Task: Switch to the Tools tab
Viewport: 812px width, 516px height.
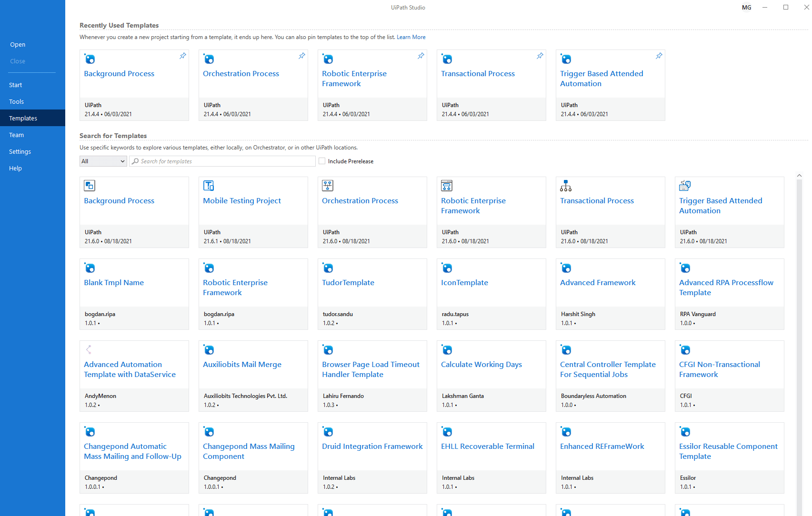Action: 32,102
